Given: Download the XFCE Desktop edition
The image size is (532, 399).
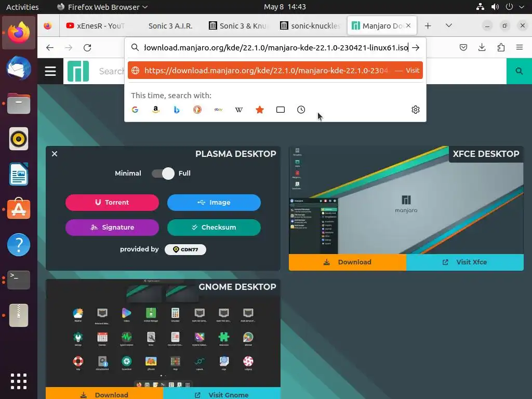Looking at the screenshot, I should tap(348, 262).
